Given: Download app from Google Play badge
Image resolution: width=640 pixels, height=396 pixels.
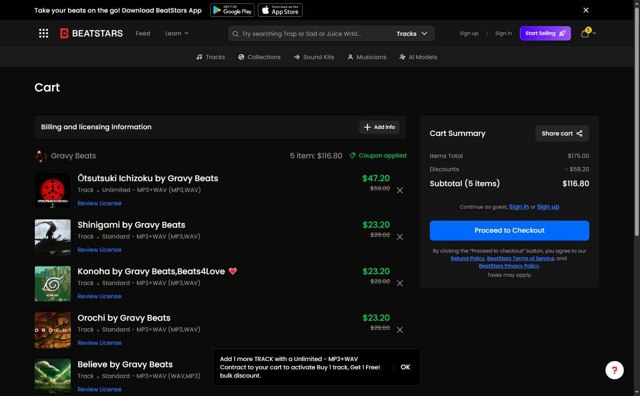Looking at the screenshot, I should 232,10.
